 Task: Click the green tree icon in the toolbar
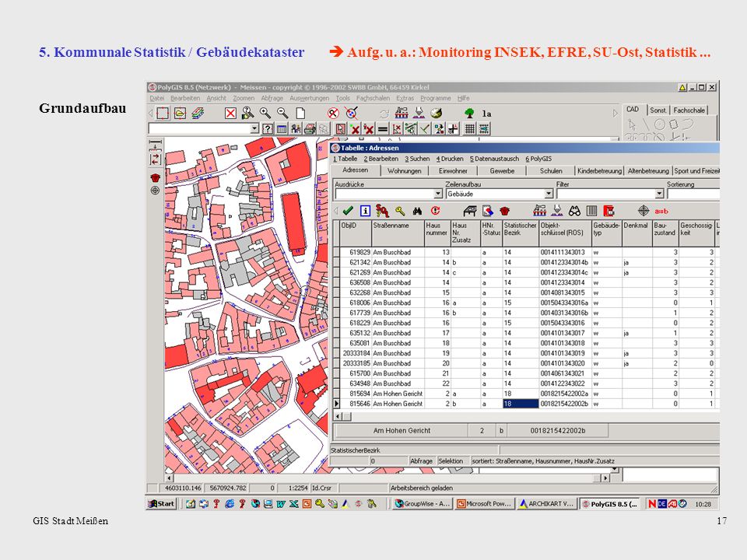pos(469,114)
